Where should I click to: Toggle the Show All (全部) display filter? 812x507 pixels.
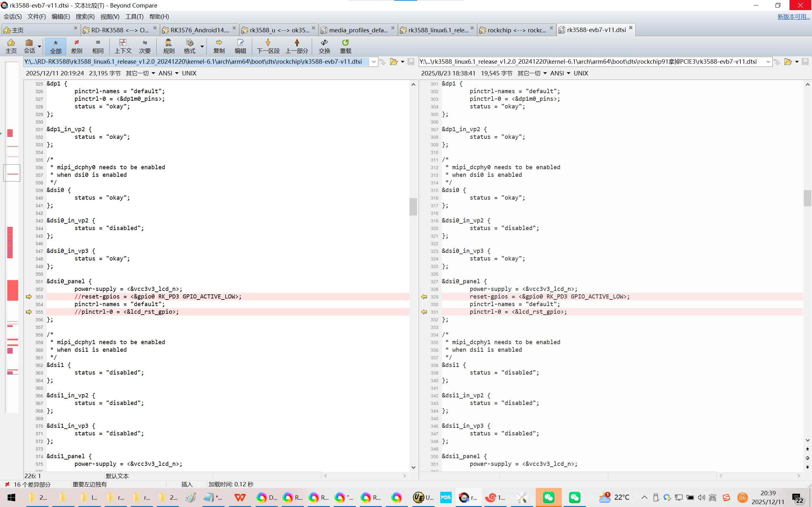click(56, 46)
